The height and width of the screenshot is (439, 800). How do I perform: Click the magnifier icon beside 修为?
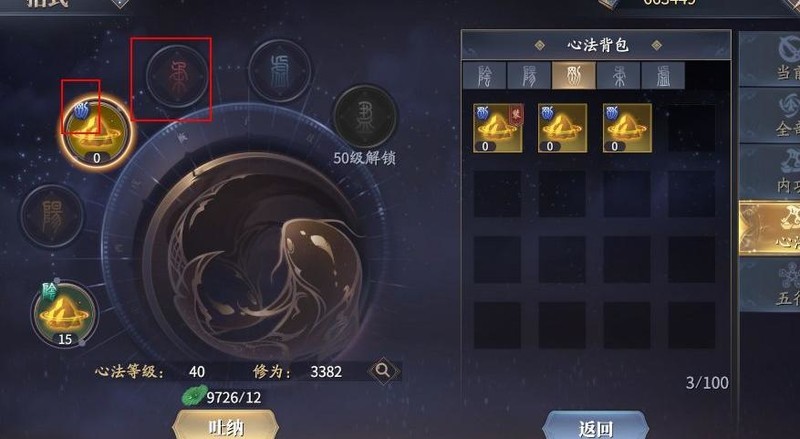click(383, 371)
